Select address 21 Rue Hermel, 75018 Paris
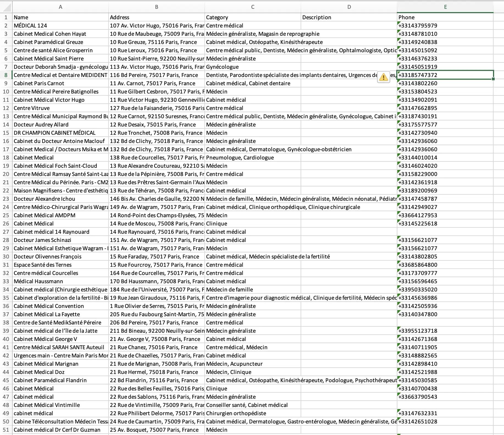 [157, 372]
